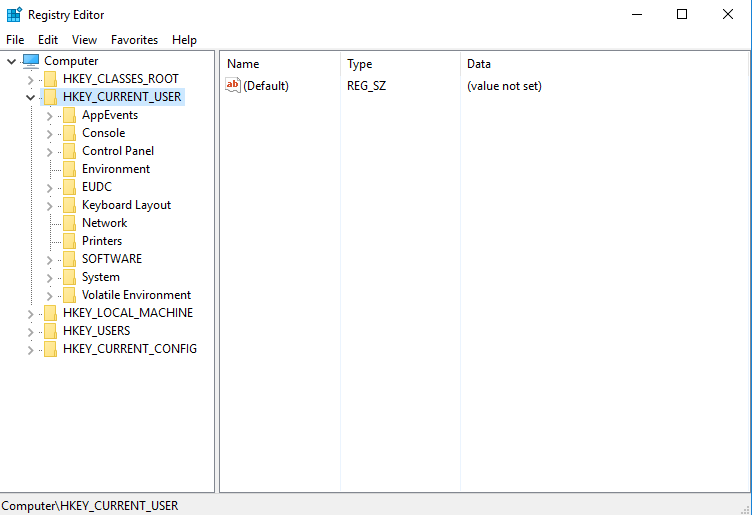Select the HKEY_LOCAL_MACHINE label
Image resolution: width=752 pixels, height=515 pixels.
pyautogui.click(x=128, y=313)
